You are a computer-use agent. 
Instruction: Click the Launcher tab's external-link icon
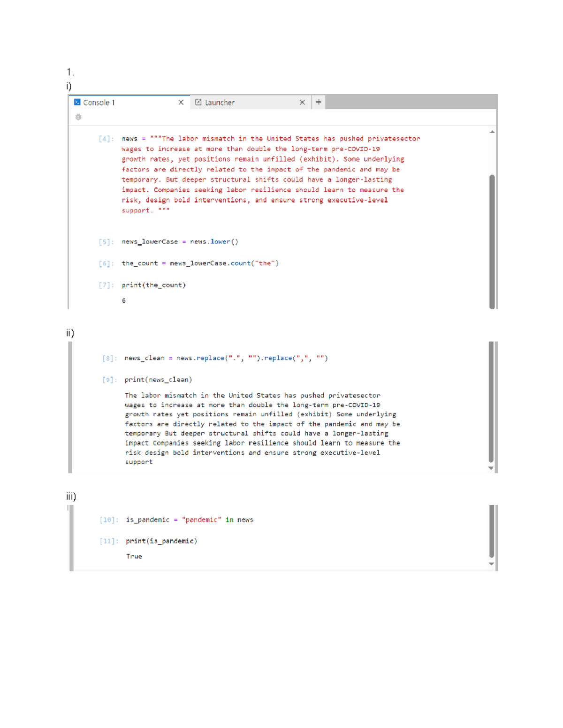(198, 102)
